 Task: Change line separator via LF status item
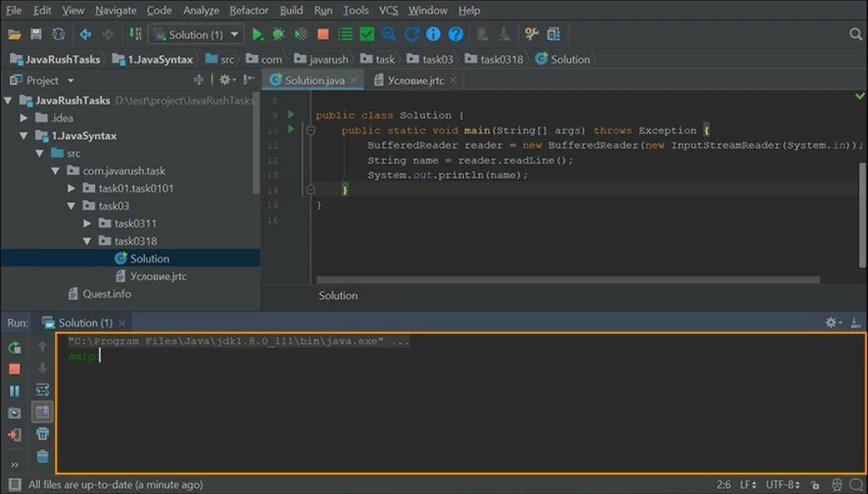tap(748, 485)
